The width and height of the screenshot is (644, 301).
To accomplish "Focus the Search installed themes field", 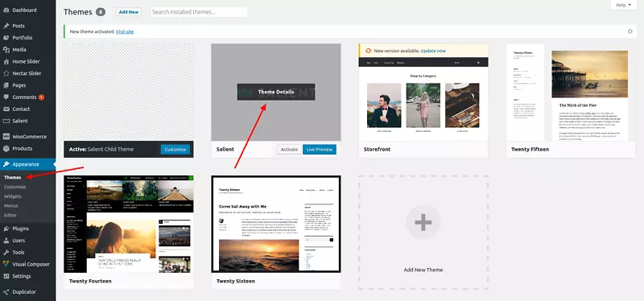I will point(199,12).
